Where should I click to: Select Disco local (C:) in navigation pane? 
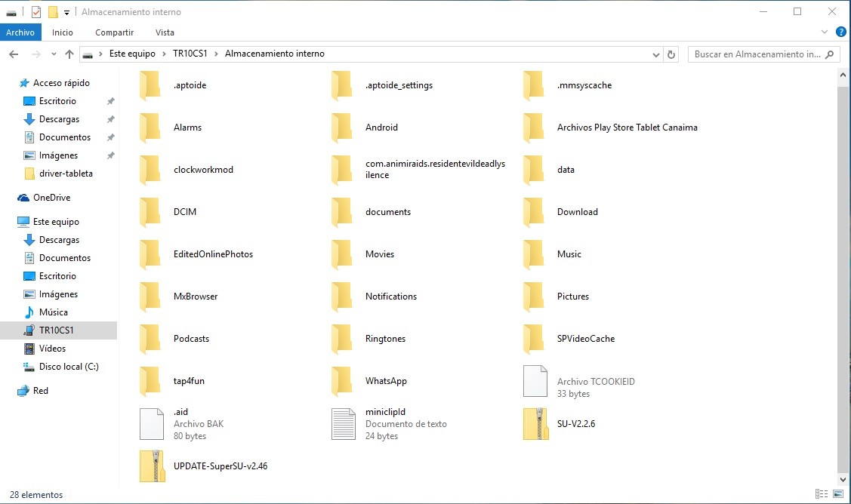tap(69, 367)
